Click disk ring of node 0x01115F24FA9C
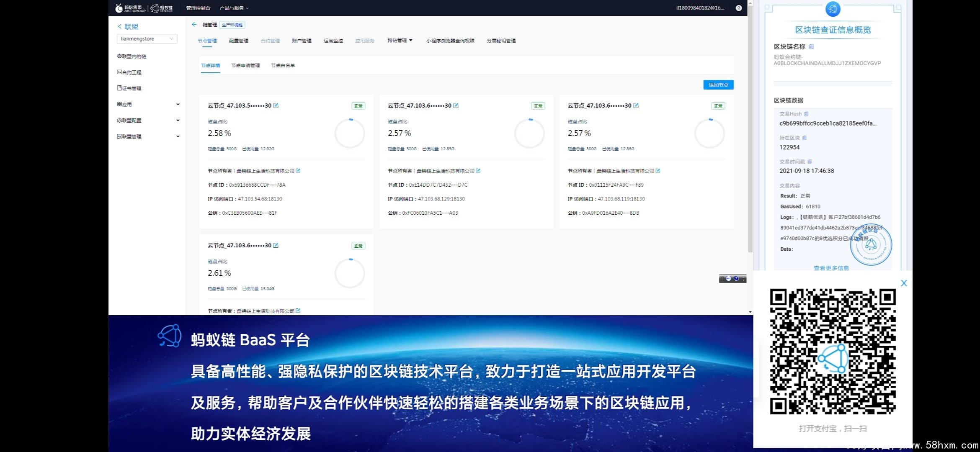980x452 pixels. (x=709, y=134)
